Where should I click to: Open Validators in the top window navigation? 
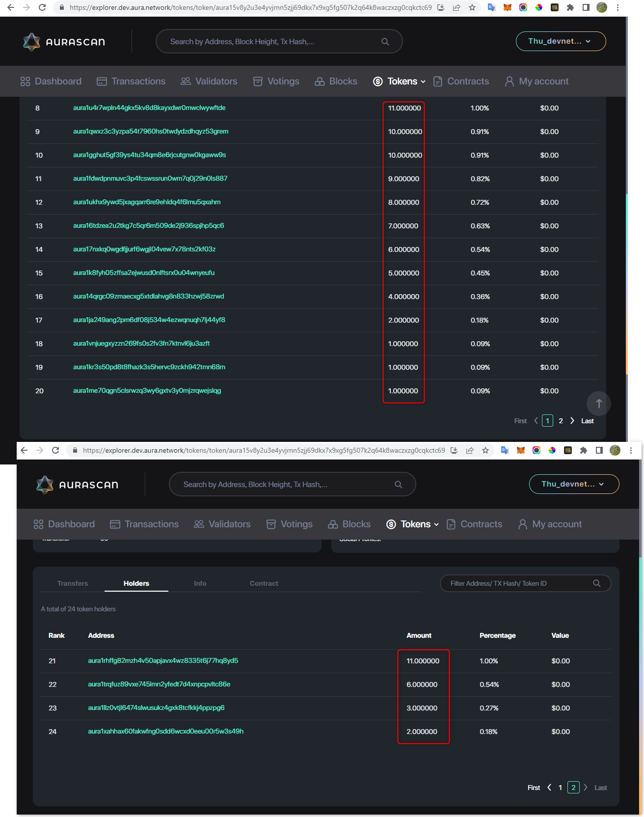point(209,82)
